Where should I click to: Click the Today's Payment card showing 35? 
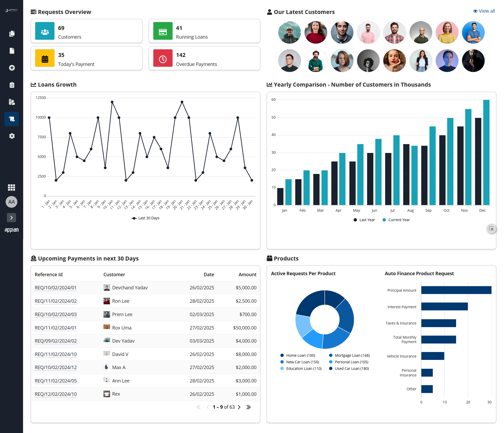pyautogui.click(x=86, y=58)
